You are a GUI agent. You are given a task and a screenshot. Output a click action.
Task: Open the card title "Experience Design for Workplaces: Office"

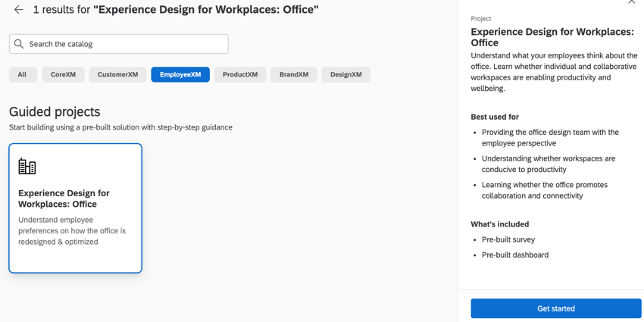click(x=64, y=199)
